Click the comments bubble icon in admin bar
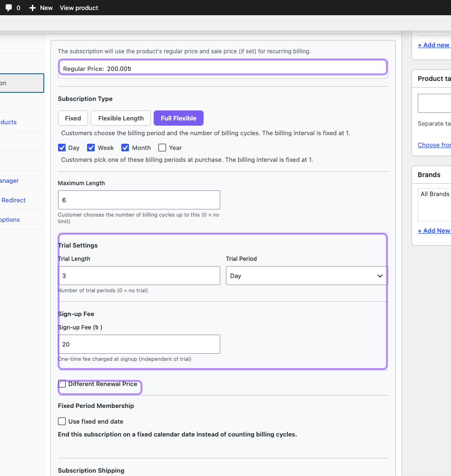 click(x=9, y=8)
